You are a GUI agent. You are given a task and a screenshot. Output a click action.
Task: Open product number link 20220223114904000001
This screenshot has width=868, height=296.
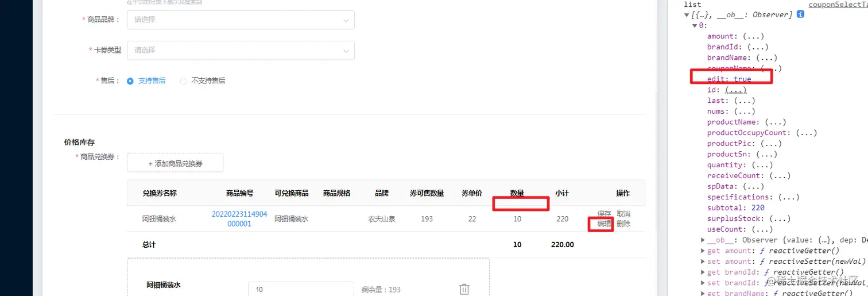[x=239, y=219]
